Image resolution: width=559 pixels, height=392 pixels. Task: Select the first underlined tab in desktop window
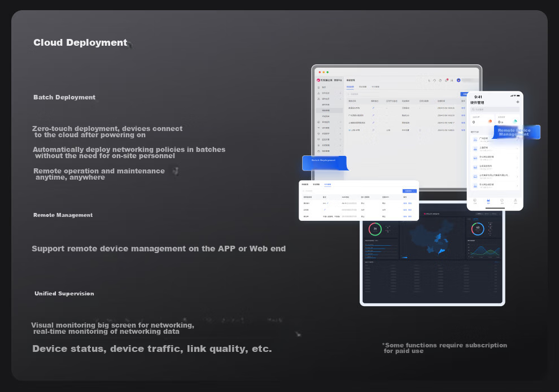coord(350,87)
